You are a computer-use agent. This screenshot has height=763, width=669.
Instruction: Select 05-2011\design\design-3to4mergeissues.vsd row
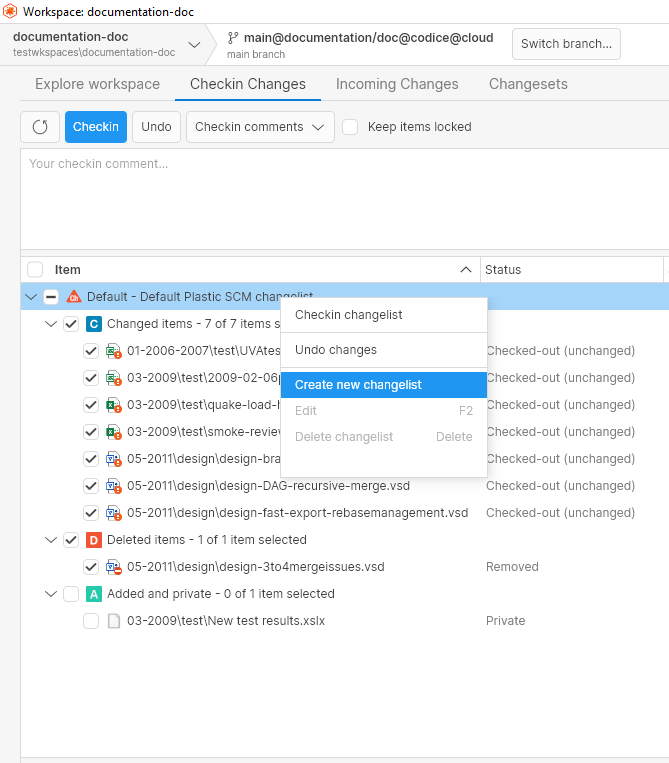pos(344,567)
